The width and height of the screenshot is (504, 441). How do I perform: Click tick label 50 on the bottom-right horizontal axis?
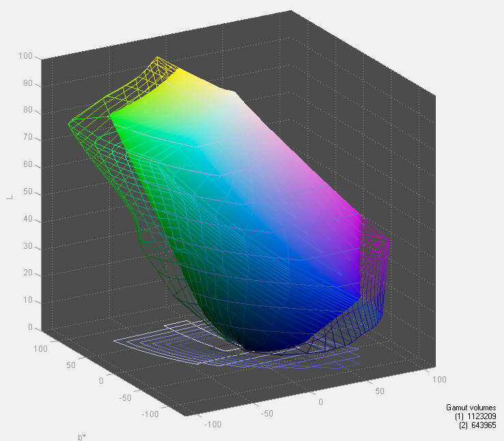(x=380, y=391)
